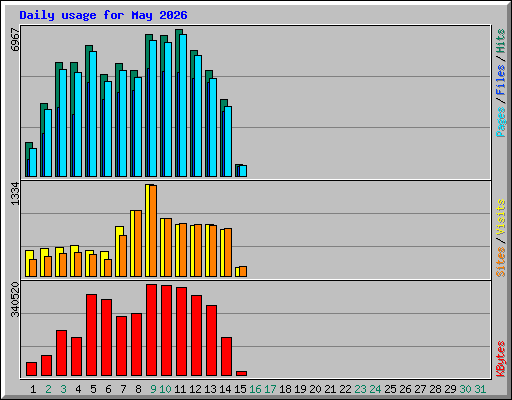Click the day 8 orange sites bar

pos(138,244)
